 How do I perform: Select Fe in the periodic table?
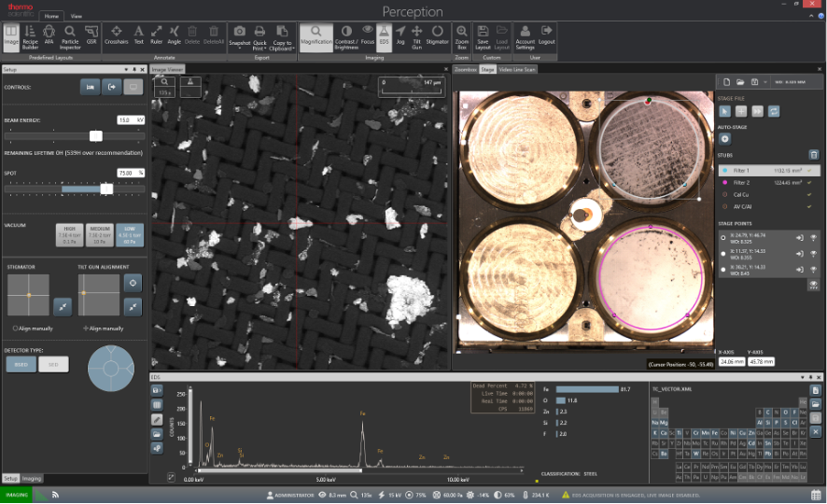tap(715, 433)
